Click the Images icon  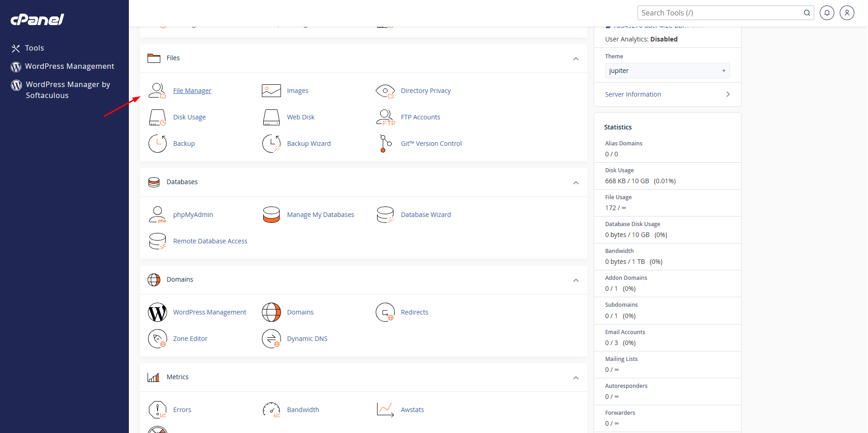click(x=271, y=91)
